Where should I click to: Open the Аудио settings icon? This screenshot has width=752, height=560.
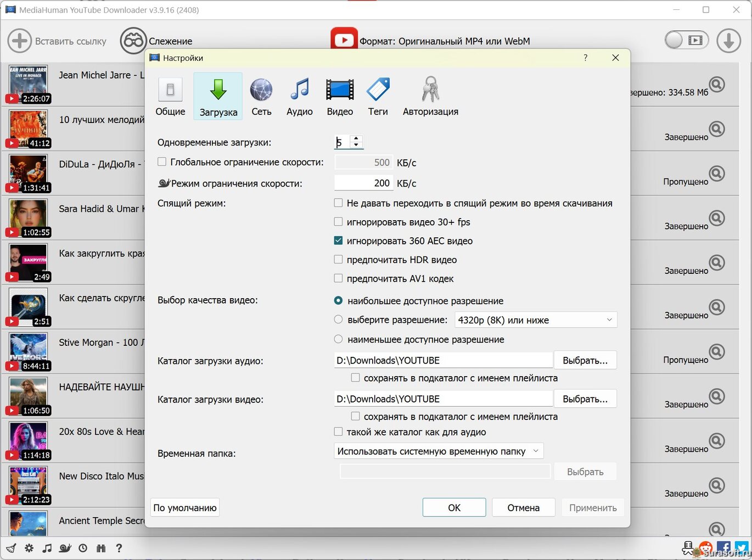click(x=299, y=97)
